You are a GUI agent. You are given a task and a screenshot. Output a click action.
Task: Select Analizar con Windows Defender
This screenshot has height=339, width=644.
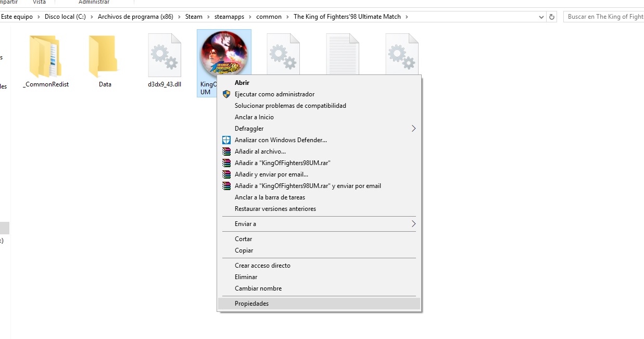pos(319,140)
